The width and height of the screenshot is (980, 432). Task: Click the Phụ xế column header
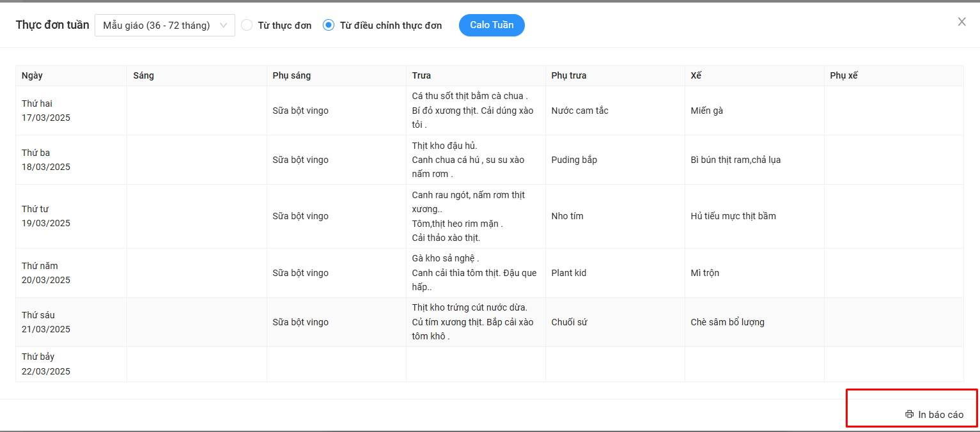[844, 75]
